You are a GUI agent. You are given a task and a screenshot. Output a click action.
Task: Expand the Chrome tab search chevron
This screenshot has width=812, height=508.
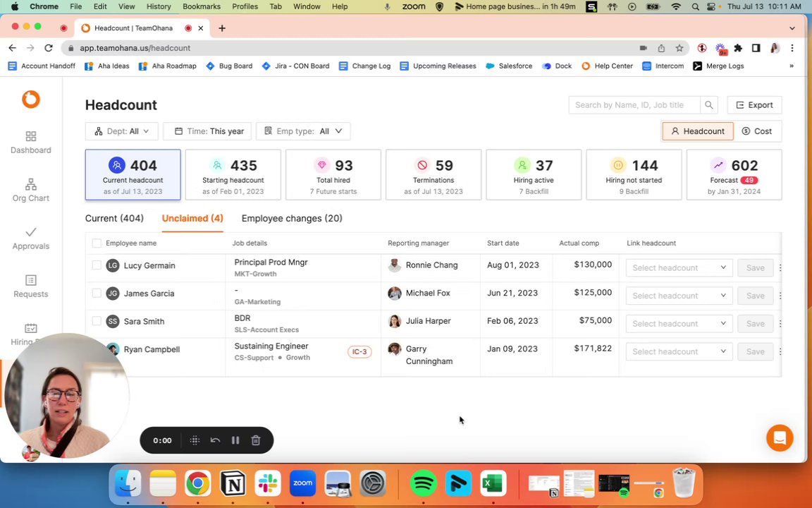pos(792,28)
